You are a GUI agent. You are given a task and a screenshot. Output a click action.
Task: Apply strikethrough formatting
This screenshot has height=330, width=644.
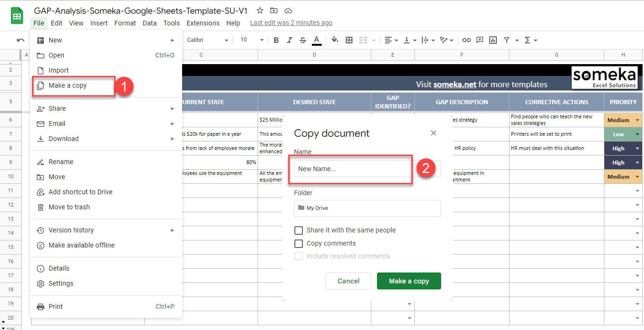tap(303, 40)
